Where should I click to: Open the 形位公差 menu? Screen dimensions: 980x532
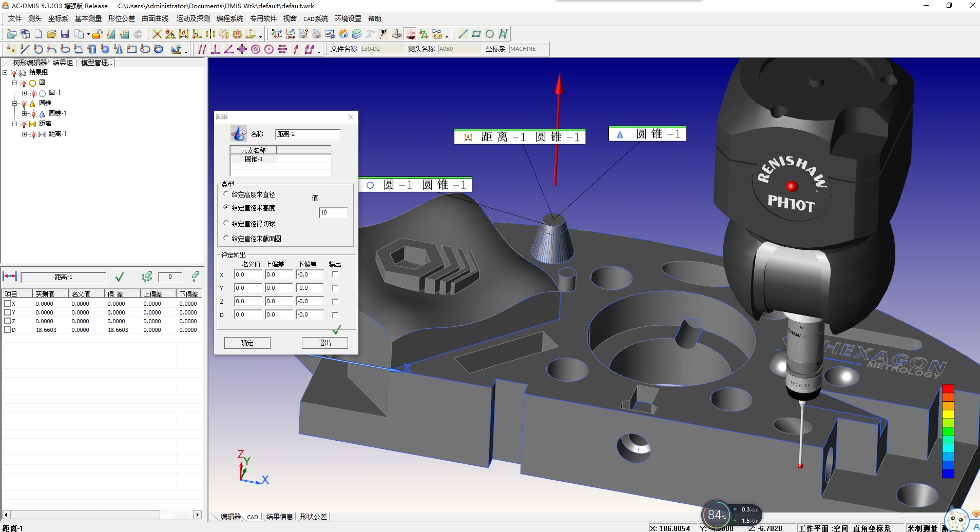[121, 18]
